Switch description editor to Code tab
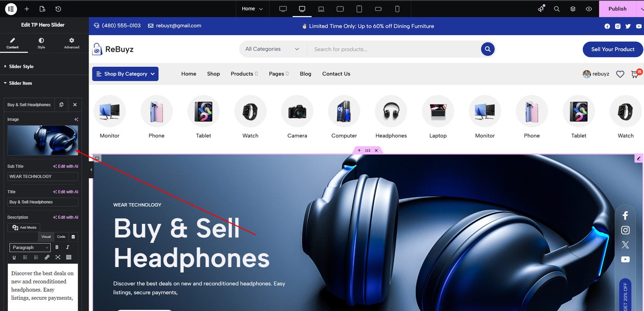This screenshot has width=644, height=311. pos(61,237)
